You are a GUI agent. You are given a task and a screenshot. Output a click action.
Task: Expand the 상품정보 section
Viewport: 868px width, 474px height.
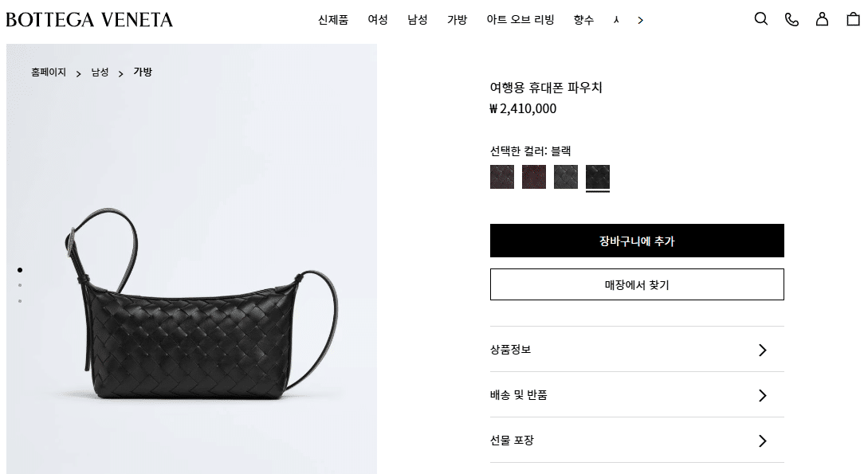click(637, 350)
